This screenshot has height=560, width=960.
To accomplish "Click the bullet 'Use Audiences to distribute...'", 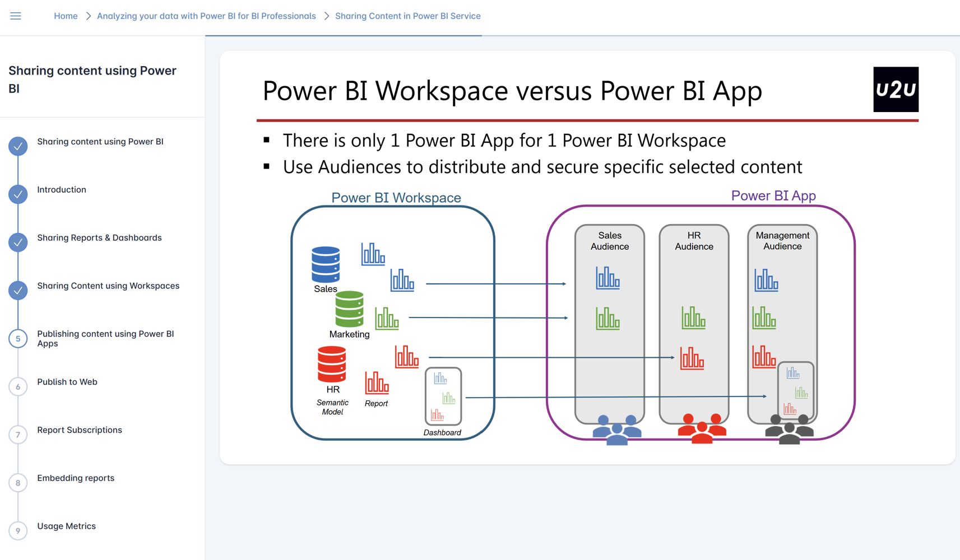I will tap(542, 167).
